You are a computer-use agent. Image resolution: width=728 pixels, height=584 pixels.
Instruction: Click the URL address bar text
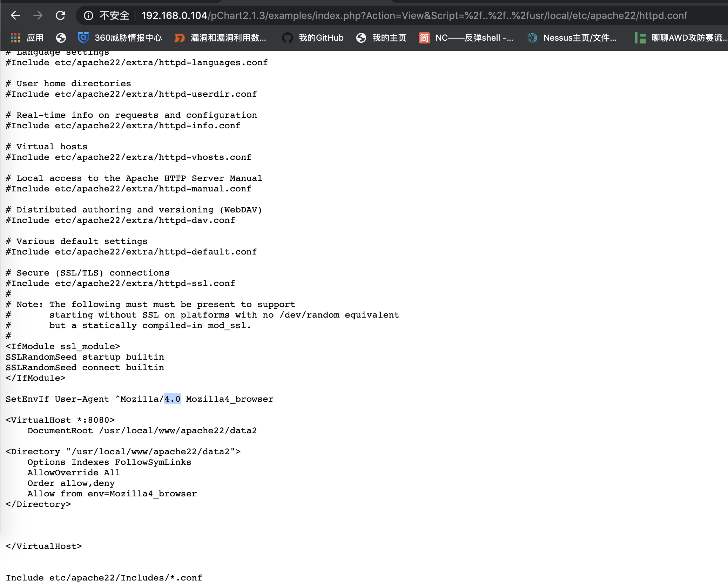click(414, 15)
